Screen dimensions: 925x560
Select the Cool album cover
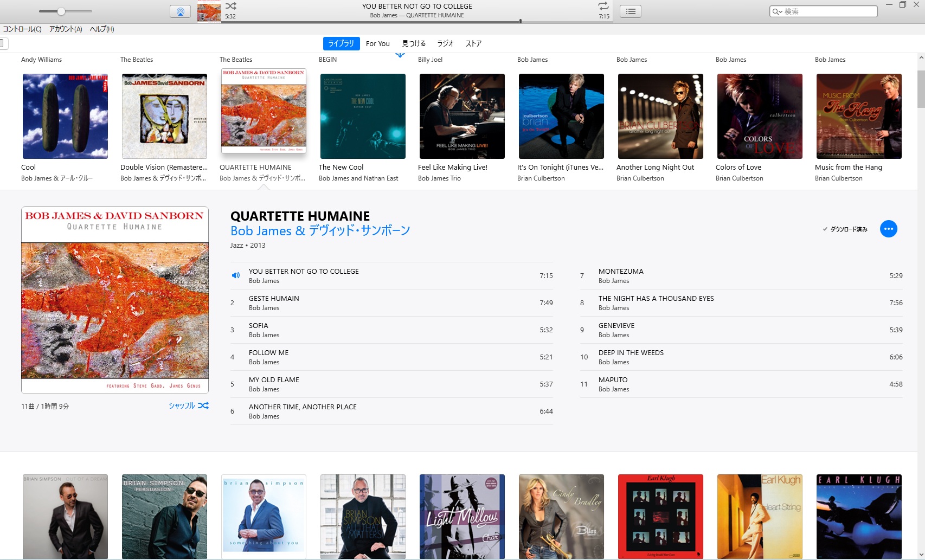point(65,116)
